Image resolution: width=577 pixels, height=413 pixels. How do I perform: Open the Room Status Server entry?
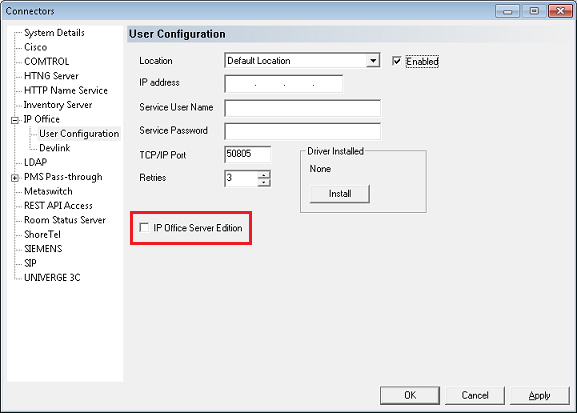click(65, 220)
